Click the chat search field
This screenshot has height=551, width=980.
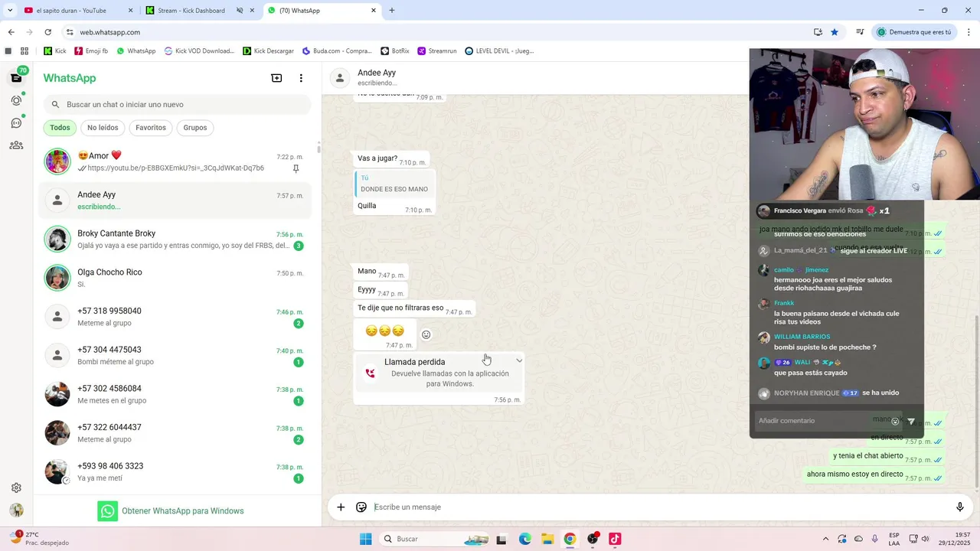(177, 104)
